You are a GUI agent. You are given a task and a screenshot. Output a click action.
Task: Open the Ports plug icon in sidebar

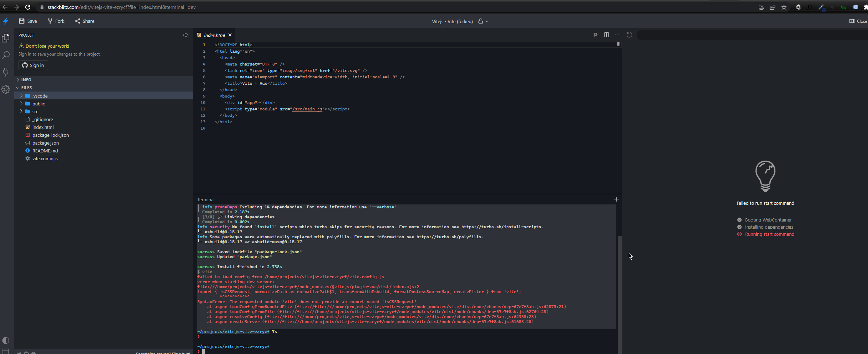(x=6, y=72)
